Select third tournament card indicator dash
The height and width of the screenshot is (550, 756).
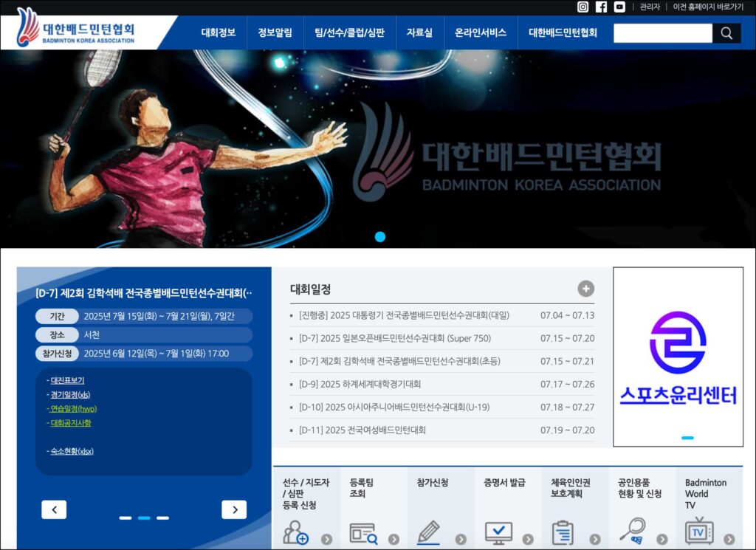[163, 518]
